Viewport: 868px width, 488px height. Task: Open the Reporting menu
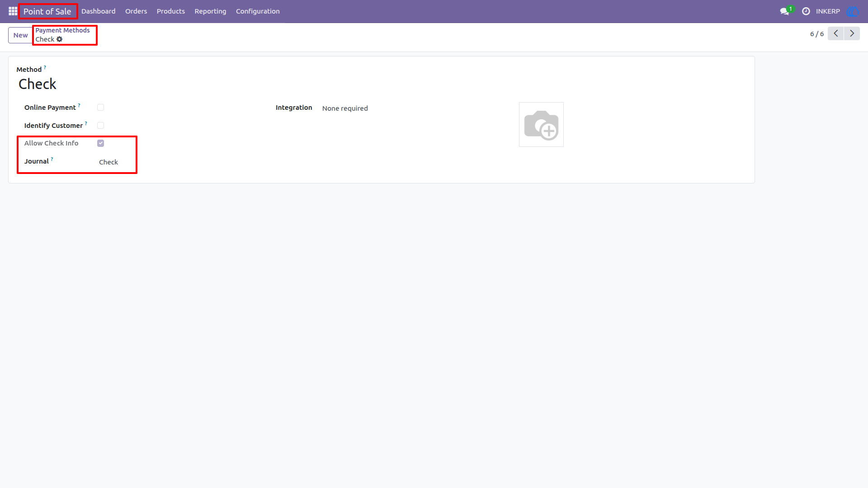[210, 11]
